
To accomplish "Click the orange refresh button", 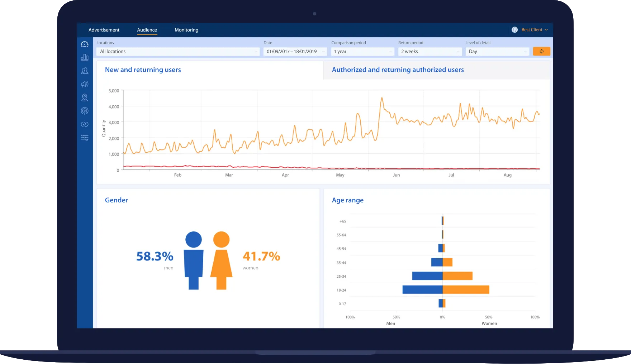I will (x=541, y=51).
